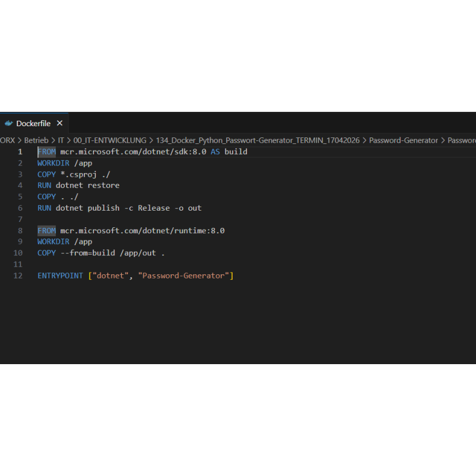Click the Docker whale icon on the tab
This screenshot has width=476, height=476.
coord(8,123)
